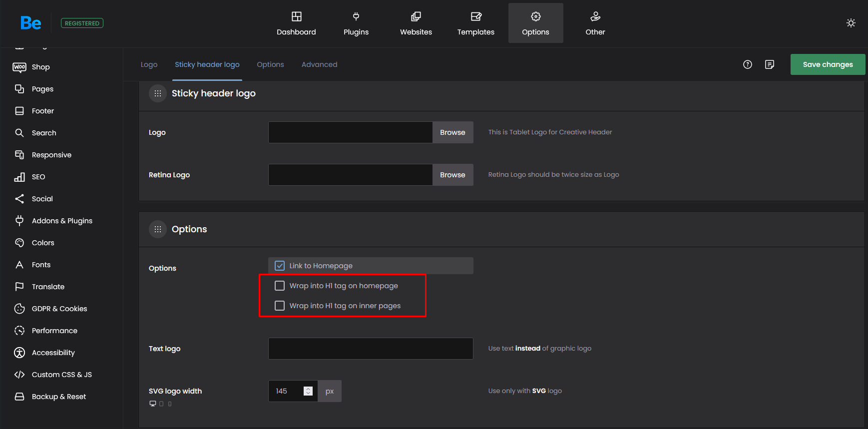868x429 pixels.
Task: Open Social settings in sidebar
Action: click(42, 199)
